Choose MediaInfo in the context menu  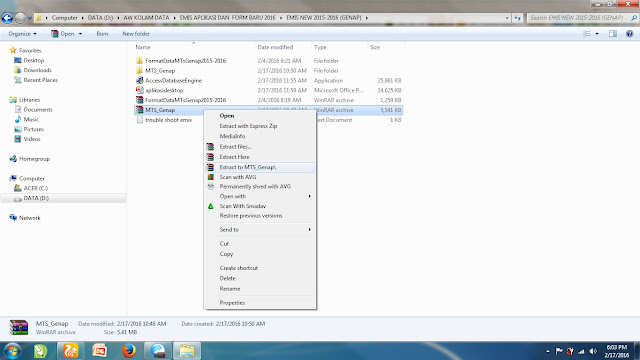(x=232, y=136)
